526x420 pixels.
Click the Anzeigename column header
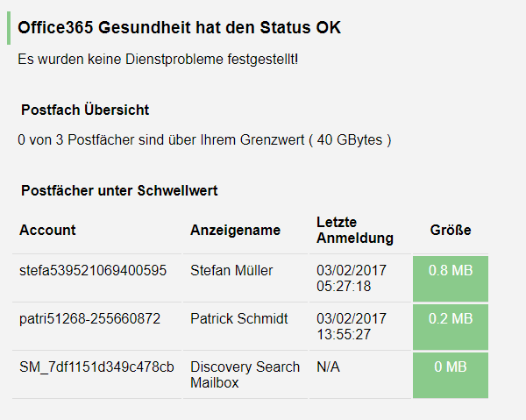(x=235, y=230)
